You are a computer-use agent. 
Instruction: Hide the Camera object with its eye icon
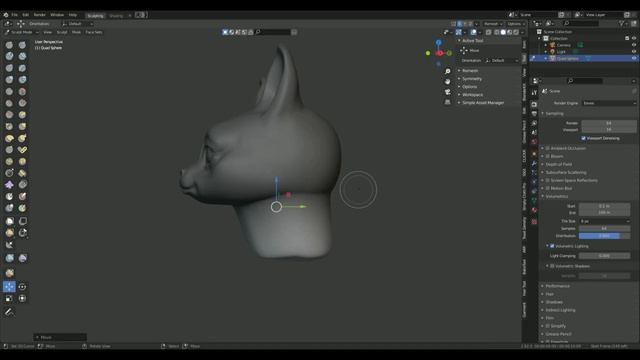click(634, 45)
